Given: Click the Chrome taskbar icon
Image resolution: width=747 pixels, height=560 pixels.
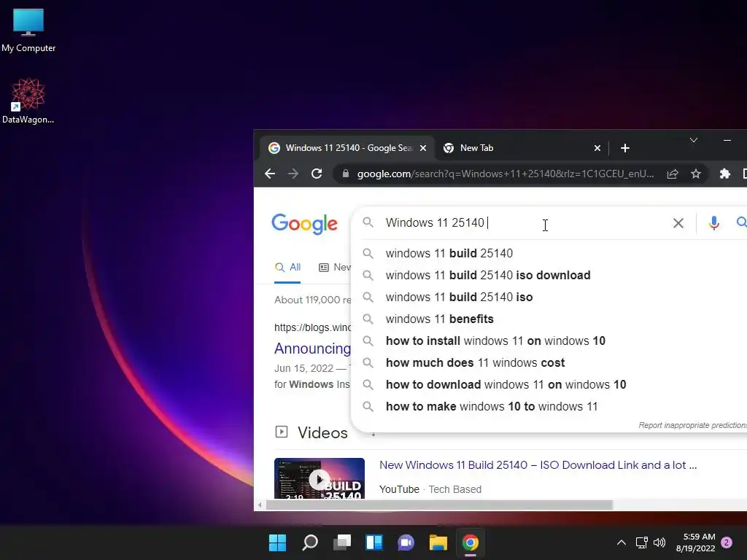Looking at the screenshot, I should (x=471, y=542).
